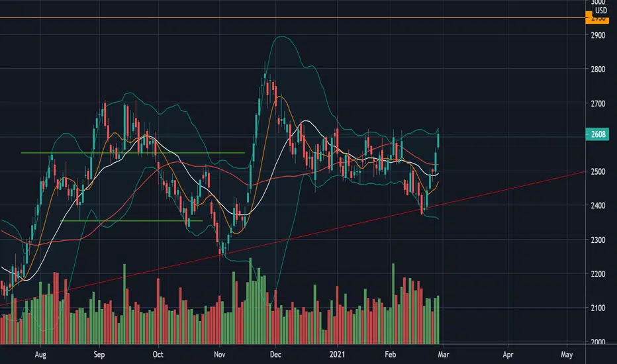Image resolution: width=617 pixels, height=364 pixels.
Task: Click the orange price alert label
Action: pos(597,18)
